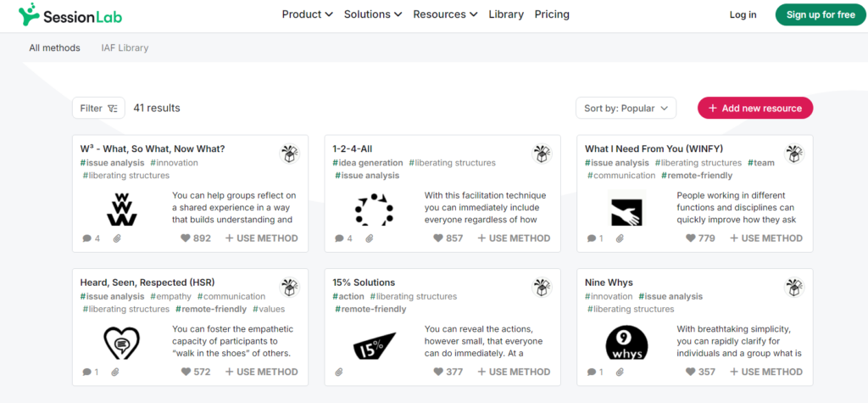Image resolution: width=868 pixels, height=403 pixels.
Task: Expand the Resources menu
Action: pos(445,14)
